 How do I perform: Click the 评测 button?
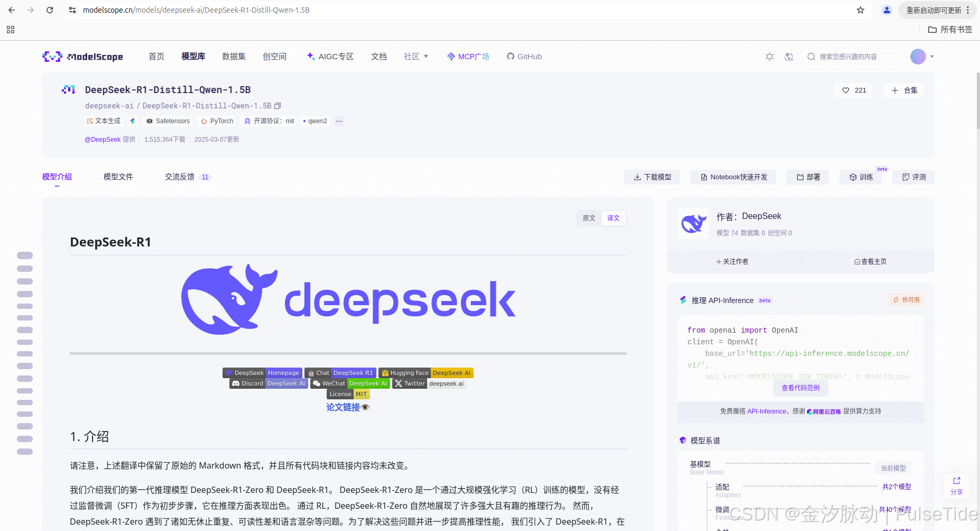[x=913, y=177]
